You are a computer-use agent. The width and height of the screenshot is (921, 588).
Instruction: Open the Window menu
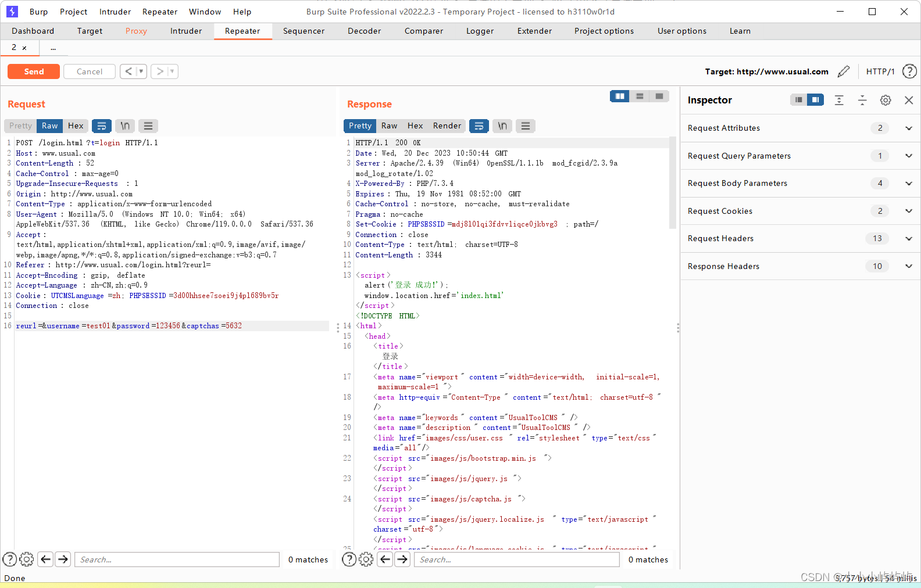click(205, 12)
